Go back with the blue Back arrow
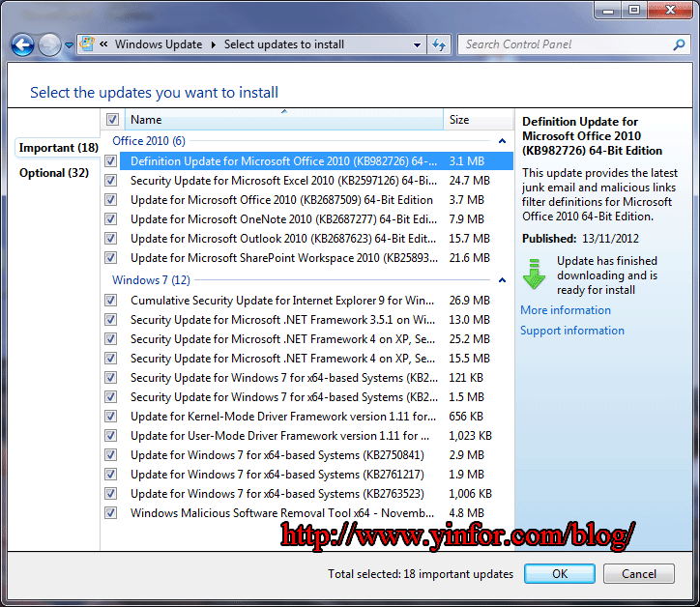 [x=22, y=45]
